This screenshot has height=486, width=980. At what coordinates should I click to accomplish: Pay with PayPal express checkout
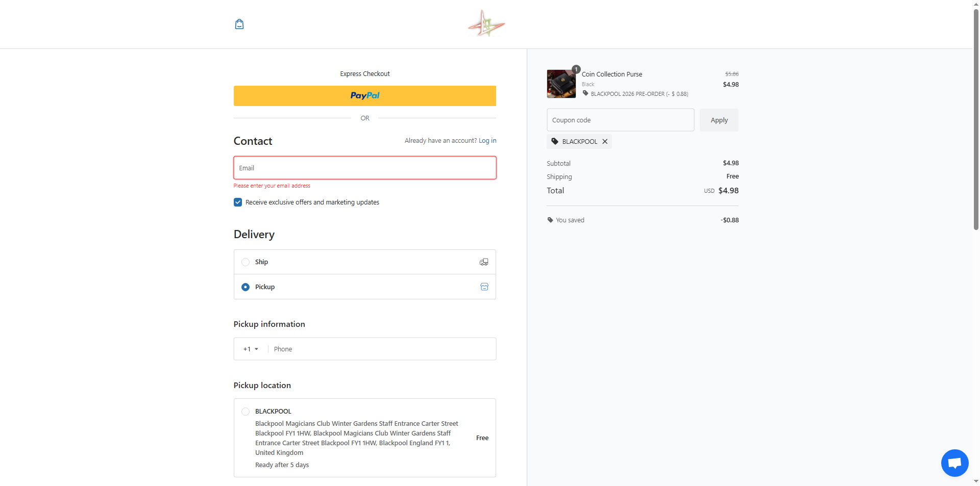click(364, 96)
